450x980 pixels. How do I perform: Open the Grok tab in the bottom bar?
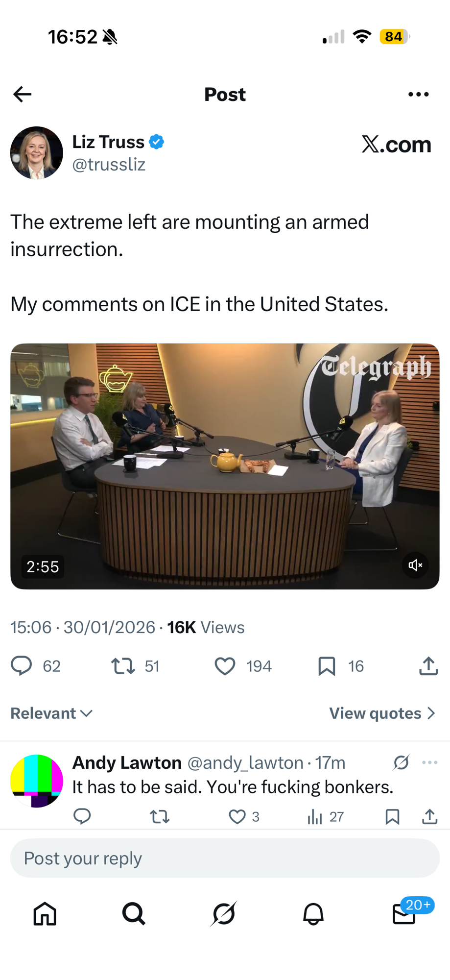click(x=224, y=914)
